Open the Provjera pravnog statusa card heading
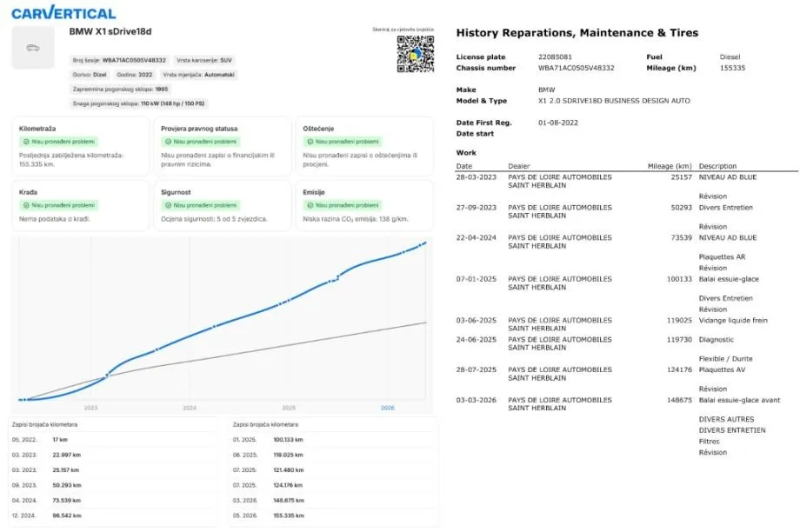 click(x=199, y=129)
